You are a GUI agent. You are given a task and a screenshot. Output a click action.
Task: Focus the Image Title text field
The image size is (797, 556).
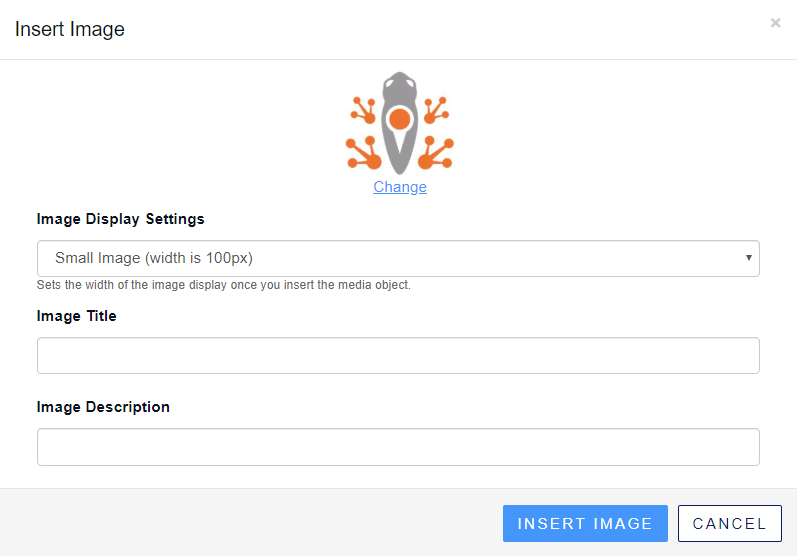[398, 355]
